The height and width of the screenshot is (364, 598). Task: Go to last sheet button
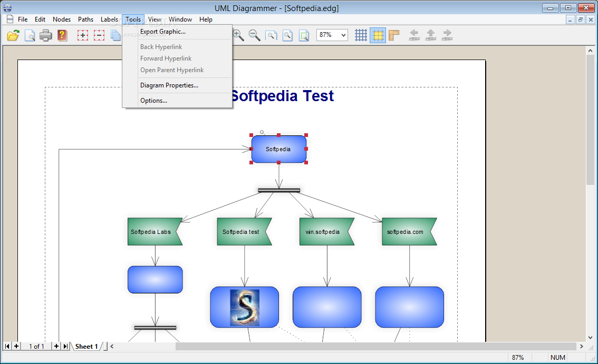pos(65,346)
